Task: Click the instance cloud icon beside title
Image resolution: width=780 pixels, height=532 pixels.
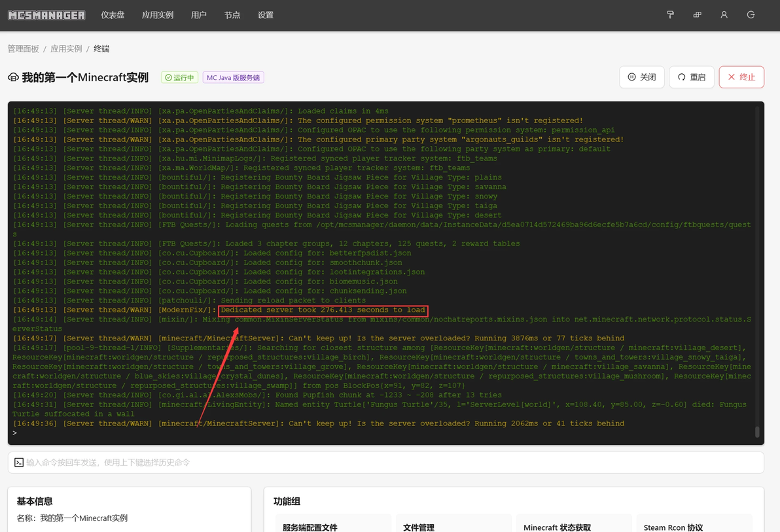Action: click(14, 77)
